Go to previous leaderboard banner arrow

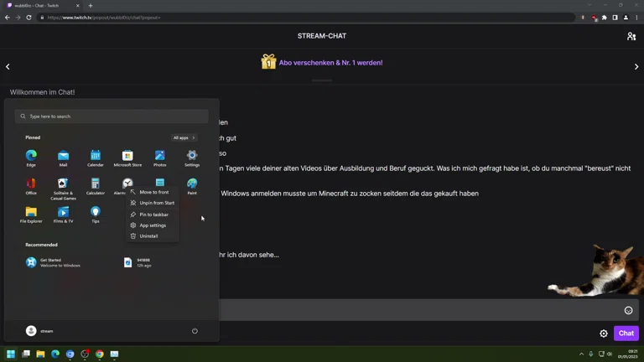(8, 66)
